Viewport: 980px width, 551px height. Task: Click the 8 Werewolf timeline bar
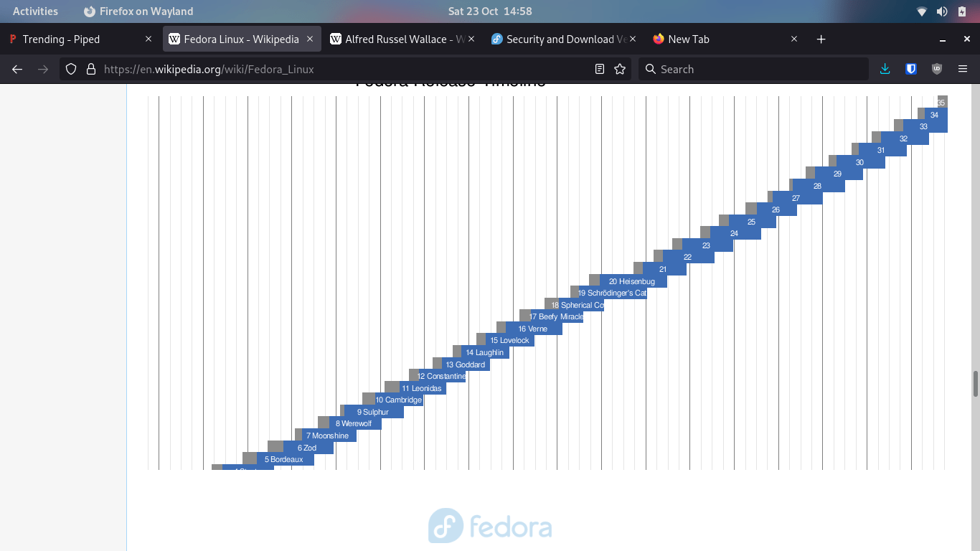pyautogui.click(x=355, y=423)
